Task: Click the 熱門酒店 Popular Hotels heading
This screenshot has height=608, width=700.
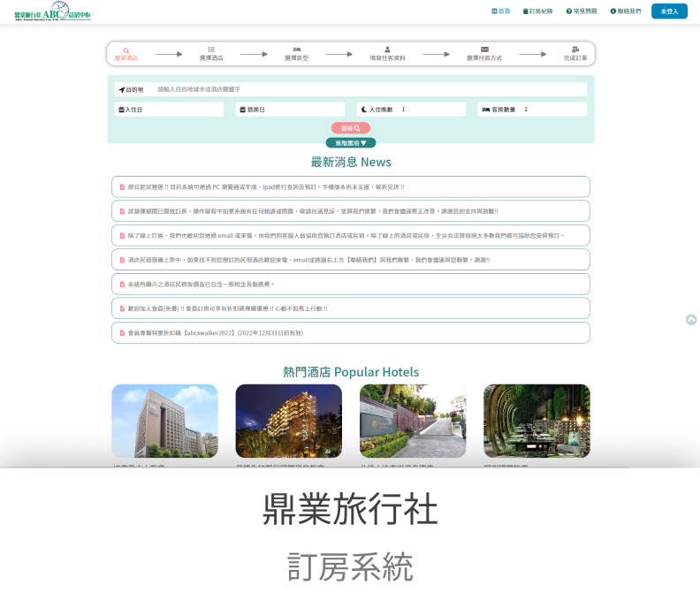Action: click(x=351, y=372)
